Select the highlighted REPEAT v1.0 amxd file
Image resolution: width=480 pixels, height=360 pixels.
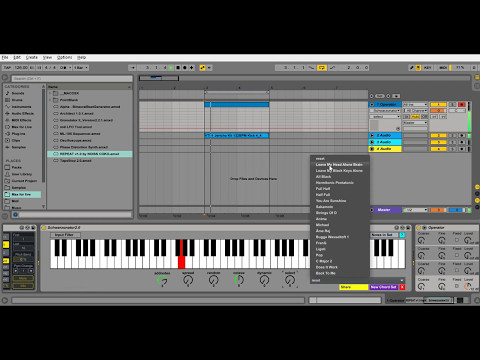coord(89,154)
